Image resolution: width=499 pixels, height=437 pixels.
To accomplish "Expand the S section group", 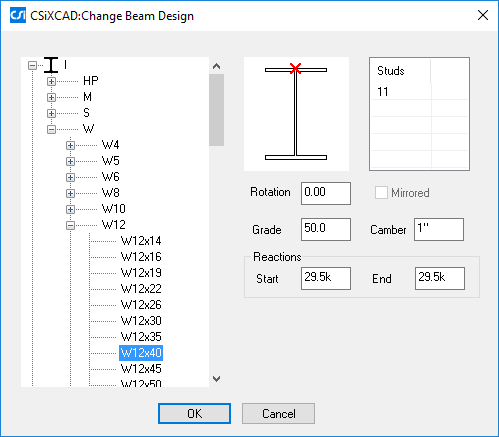I will pyautogui.click(x=51, y=113).
